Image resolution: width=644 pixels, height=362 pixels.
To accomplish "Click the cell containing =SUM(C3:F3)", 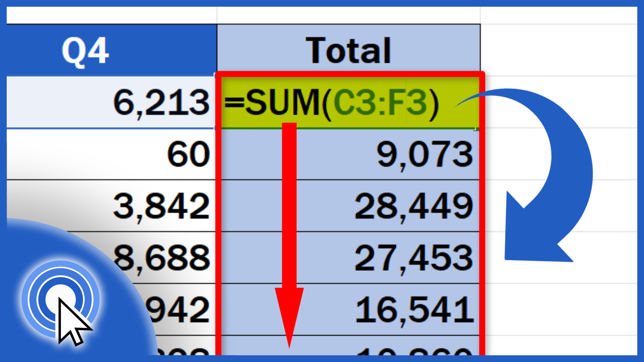I will [x=348, y=102].
